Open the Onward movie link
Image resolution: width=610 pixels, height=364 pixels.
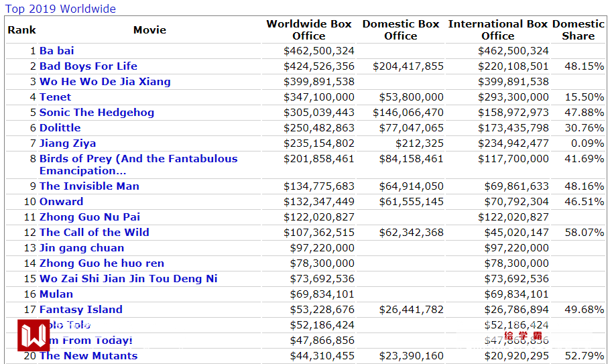61,202
